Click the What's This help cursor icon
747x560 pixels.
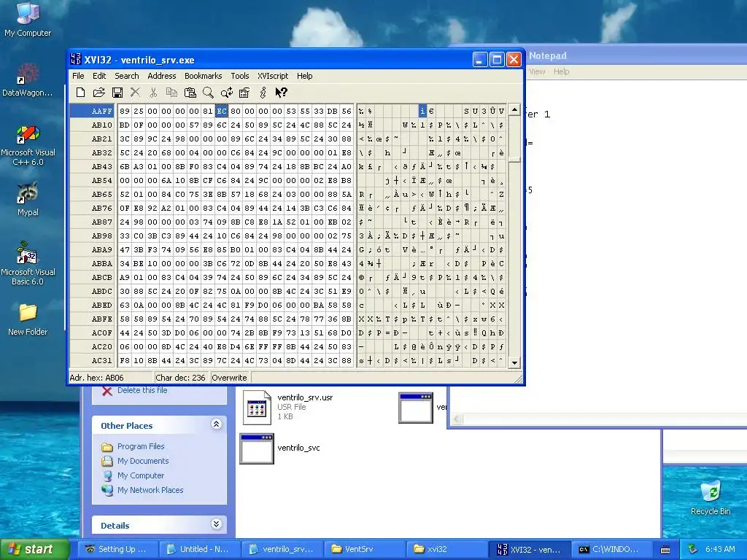tap(282, 93)
